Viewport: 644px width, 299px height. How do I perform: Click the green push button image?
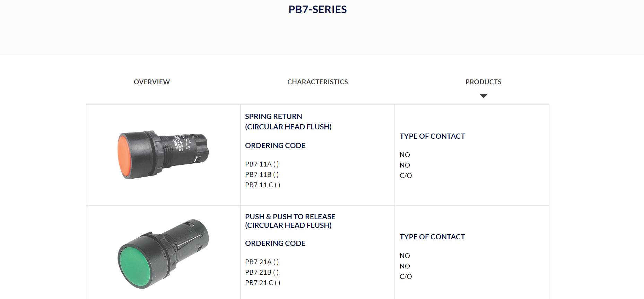(163, 254)
